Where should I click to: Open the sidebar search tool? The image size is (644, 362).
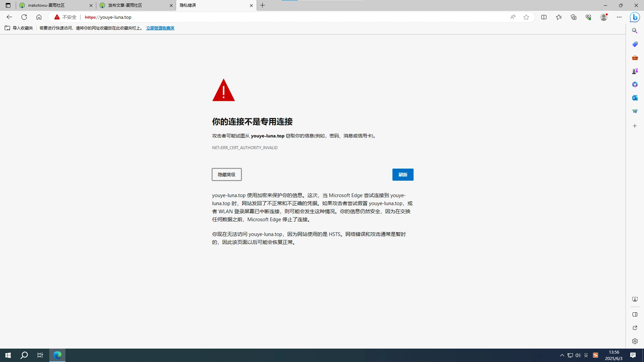pos(635,31)
